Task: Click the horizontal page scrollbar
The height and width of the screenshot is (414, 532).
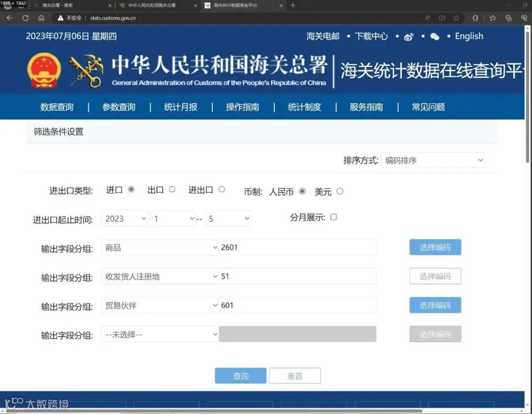Action: coord(214,411)
